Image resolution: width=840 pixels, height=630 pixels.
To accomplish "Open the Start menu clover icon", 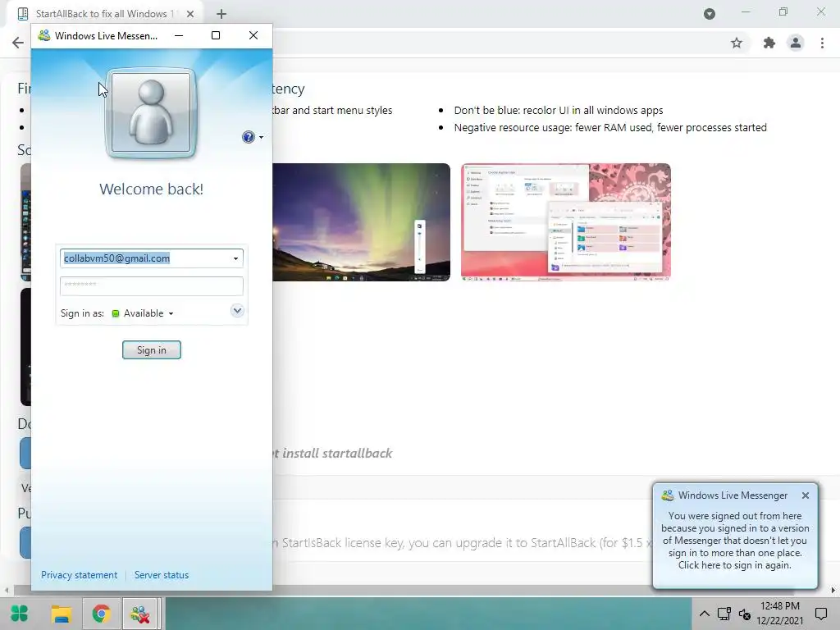I will coord(20,614).
